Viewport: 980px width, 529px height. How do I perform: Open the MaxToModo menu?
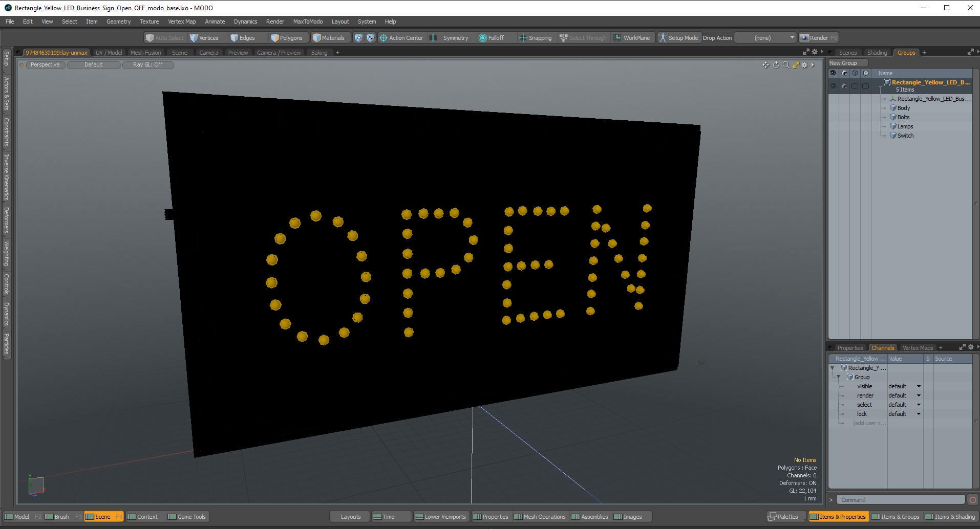click(x=308, y=21)
